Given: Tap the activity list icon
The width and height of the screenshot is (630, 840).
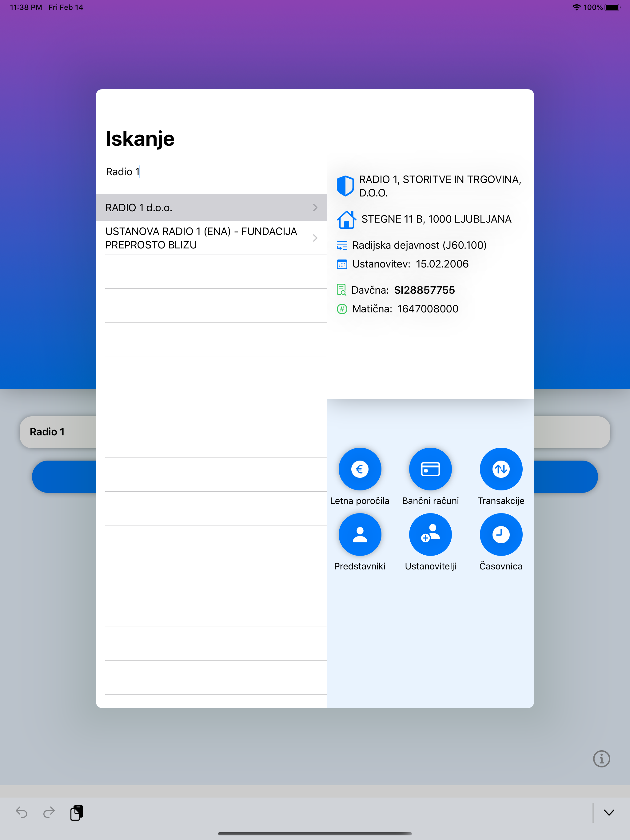Looking at the screenshot, I should 342,245.
